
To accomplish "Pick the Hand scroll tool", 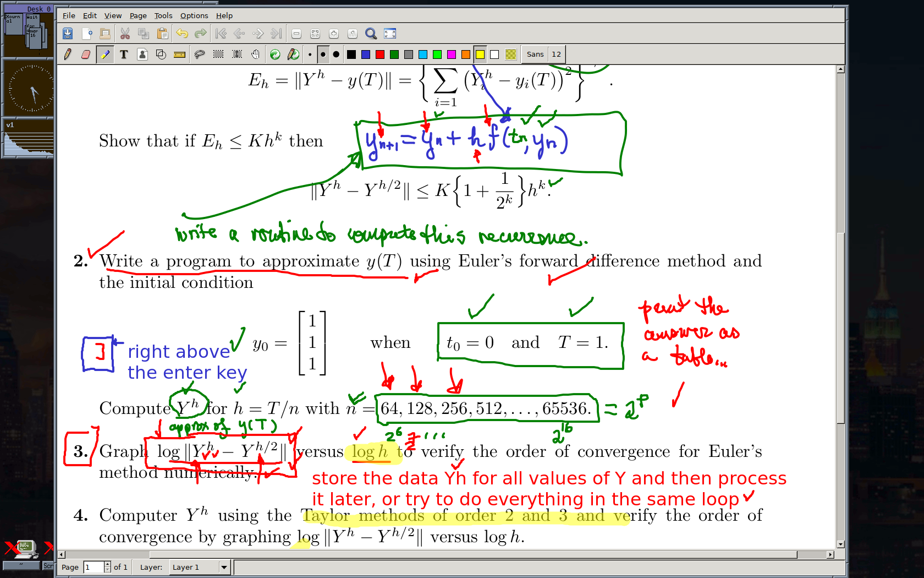I will coord(255,54).
